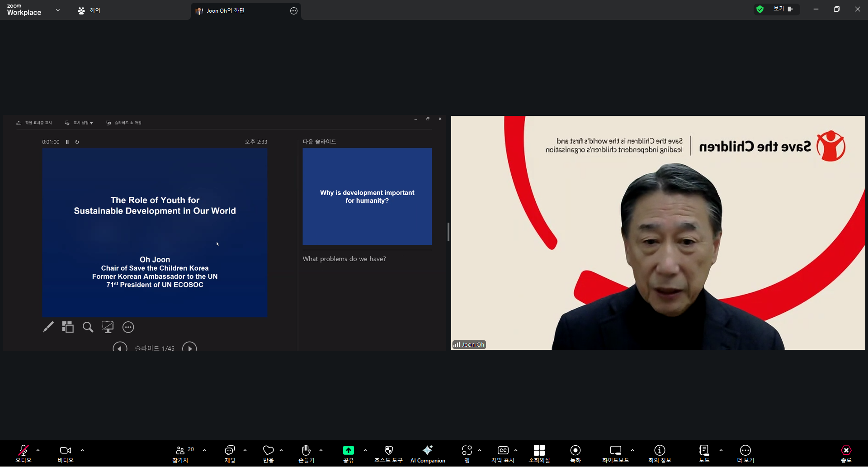The width and height of the screenshot is (868, 467).
Task: Expand audio options arrow next to microphone
Action: (x=38, y=450)
